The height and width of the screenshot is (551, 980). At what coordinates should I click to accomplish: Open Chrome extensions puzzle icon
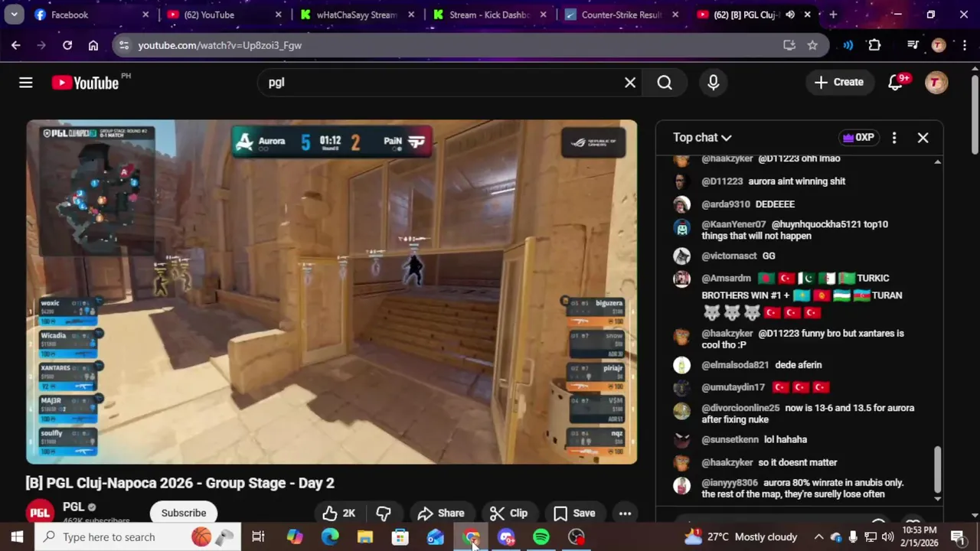click(874, 45)
